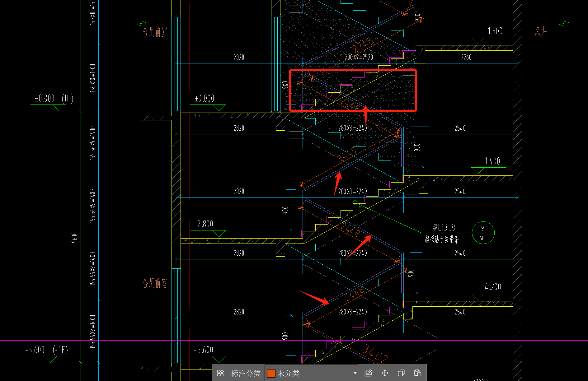Select the -5.600 (-1F) elevation label
Image resolution: width=588 pixels, height=381 pixels.
click(x=46, y=350)
